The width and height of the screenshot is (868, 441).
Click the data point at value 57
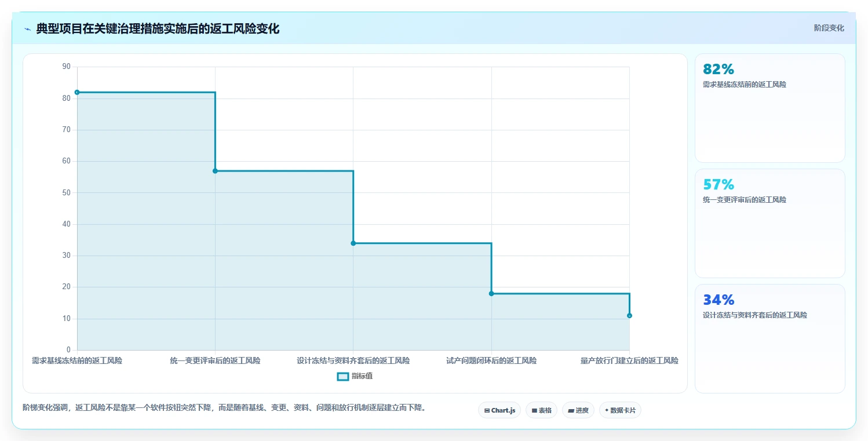click(x=215, y=171)
